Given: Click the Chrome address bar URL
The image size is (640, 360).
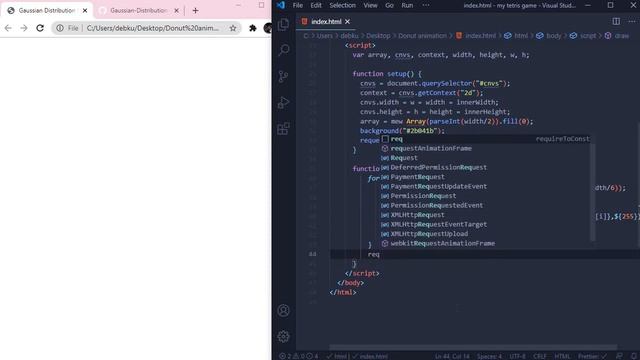Looking at the screenshot, I should [x=153, y=28].
